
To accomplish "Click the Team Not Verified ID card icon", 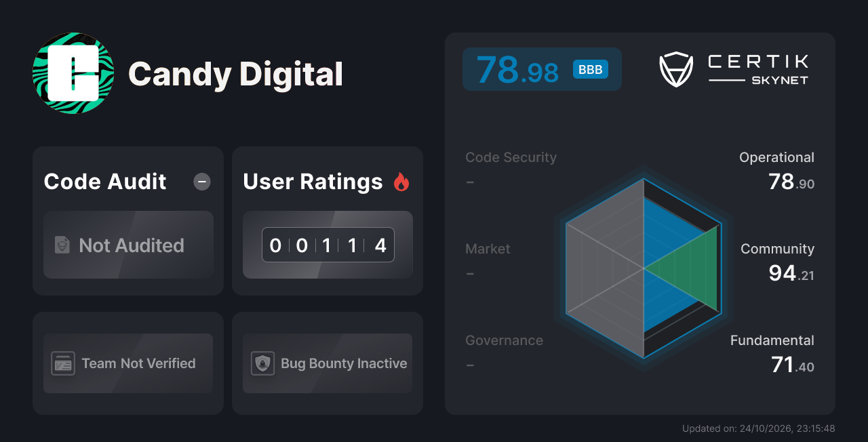I will click(63, 363).
